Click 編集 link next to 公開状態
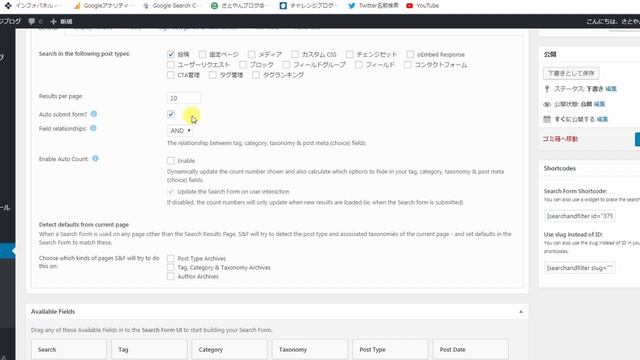 (599, 104)
